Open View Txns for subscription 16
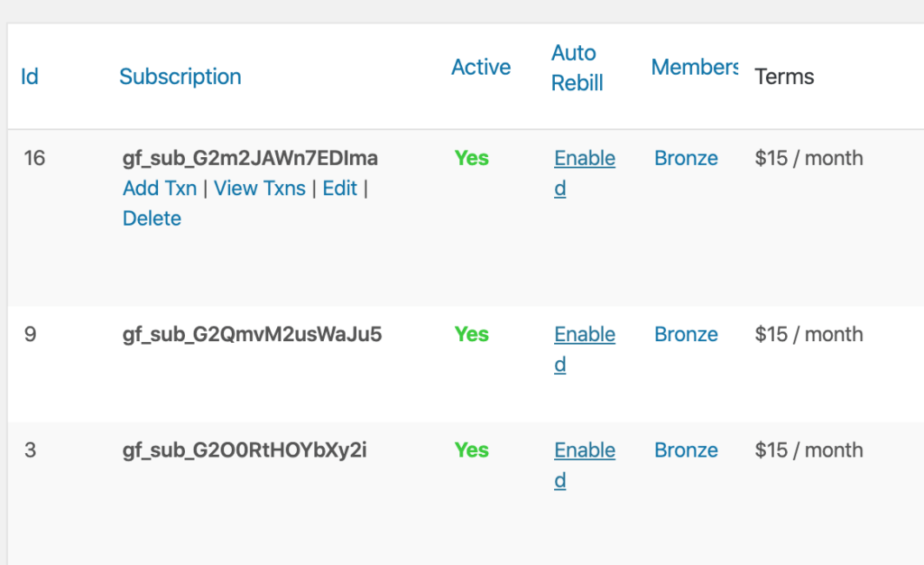 [x=259, y=189]
